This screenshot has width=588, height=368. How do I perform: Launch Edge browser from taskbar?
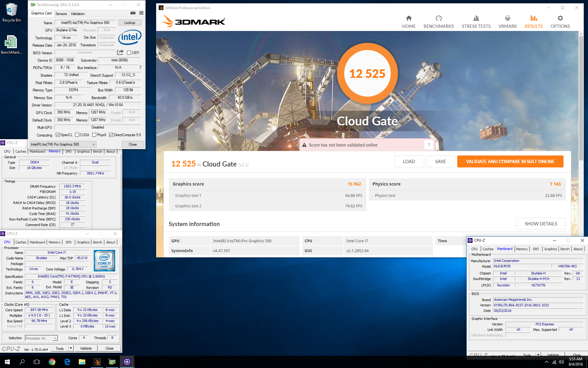click(x=67, y=362)
